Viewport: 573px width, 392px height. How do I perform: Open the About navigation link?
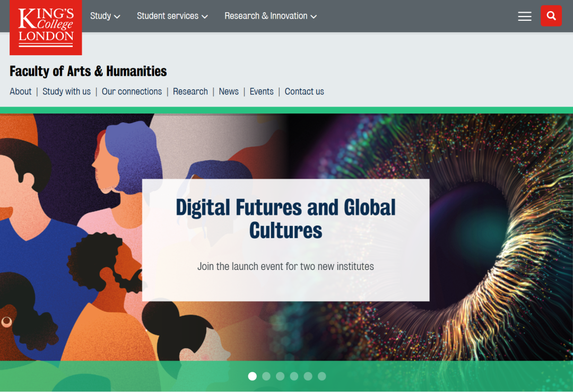pyautogui.click(x=21, y=91)
